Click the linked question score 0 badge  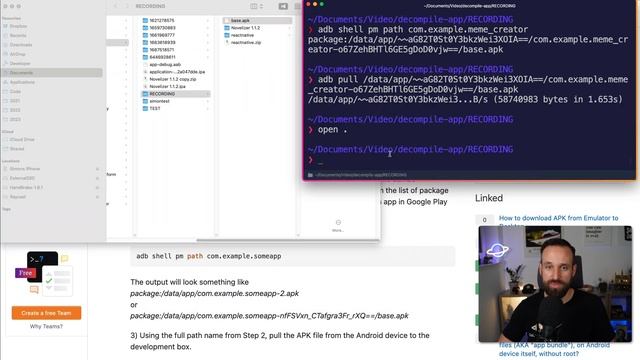point(484,220)
